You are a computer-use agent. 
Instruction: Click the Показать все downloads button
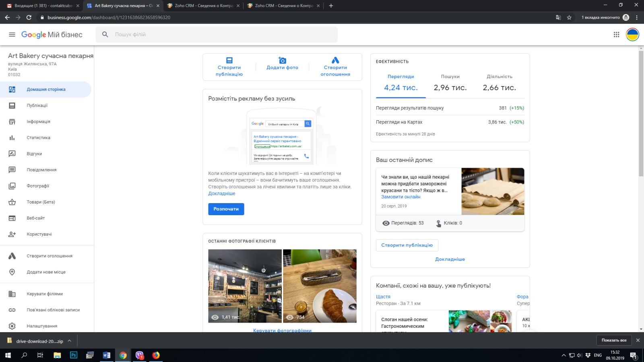[614, 340]
